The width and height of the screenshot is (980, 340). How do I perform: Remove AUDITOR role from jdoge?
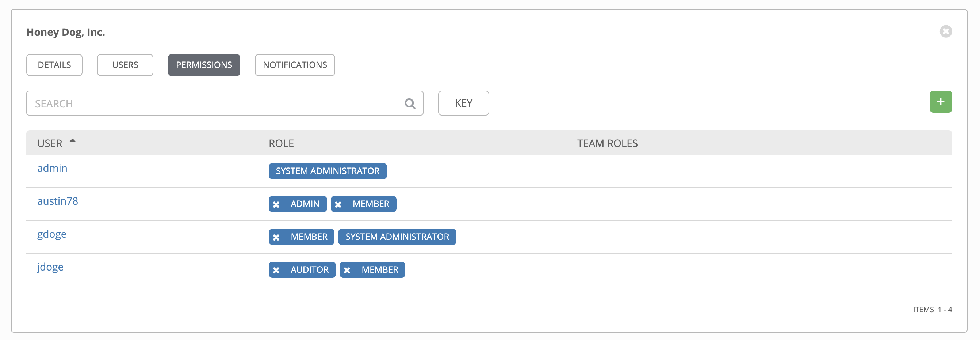(276, 270)
